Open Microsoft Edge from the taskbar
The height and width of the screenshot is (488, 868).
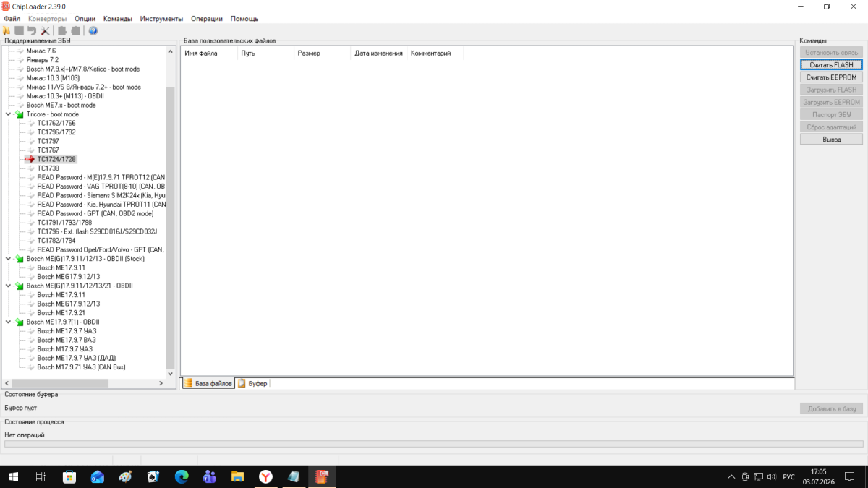pos(182,477)
